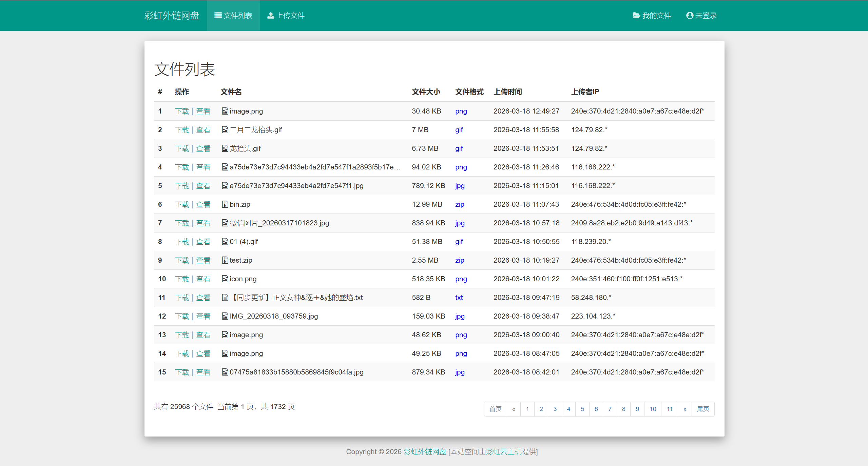查看 the file icon.png
Viewport: 868px width, 466px height.
coord(203,279)
